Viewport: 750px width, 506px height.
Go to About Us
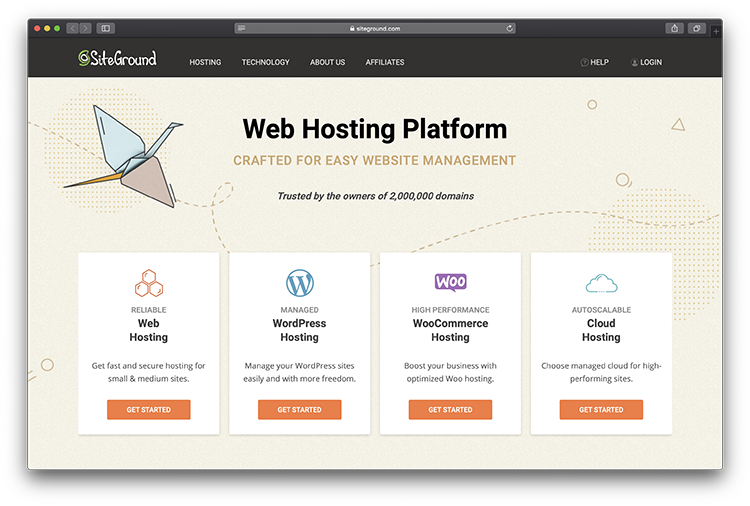327,62
